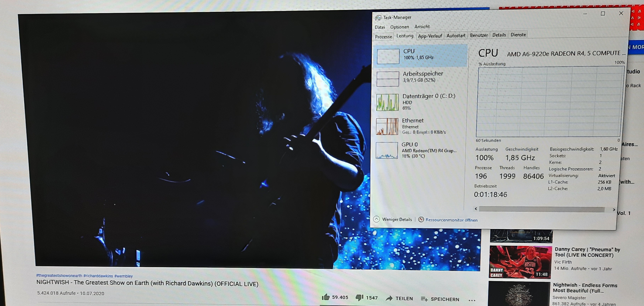Like the video with thumbs-up icon
Screen dimensions: 644x306
[x=325, y=297]
